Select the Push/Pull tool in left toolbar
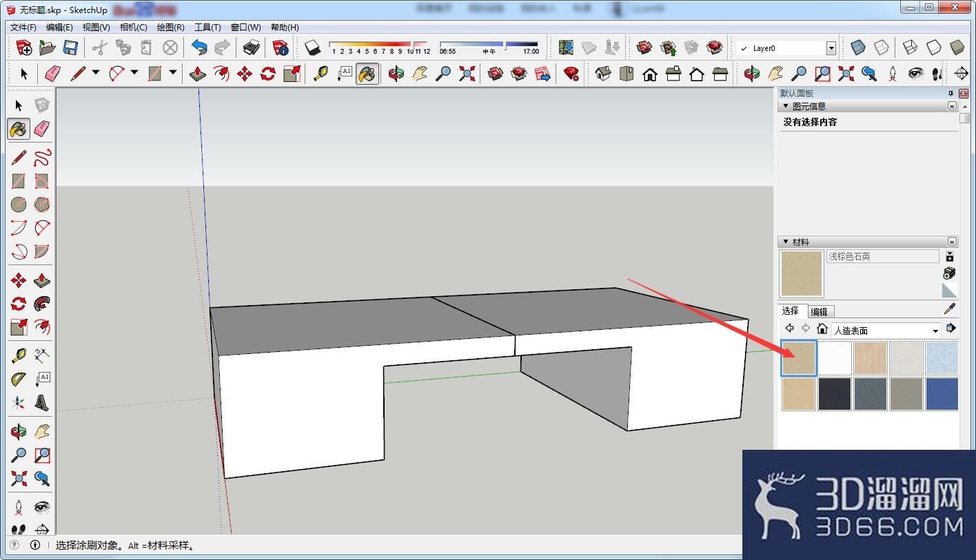 [42, 280]
